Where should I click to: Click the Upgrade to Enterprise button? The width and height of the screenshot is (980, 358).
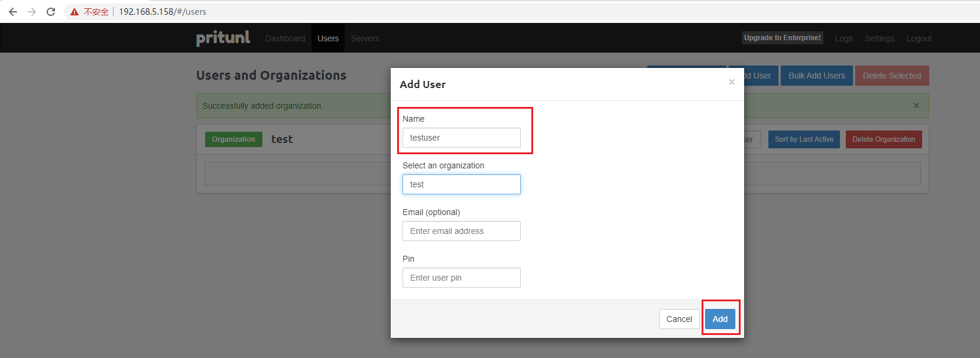click(x=782, y=38)
